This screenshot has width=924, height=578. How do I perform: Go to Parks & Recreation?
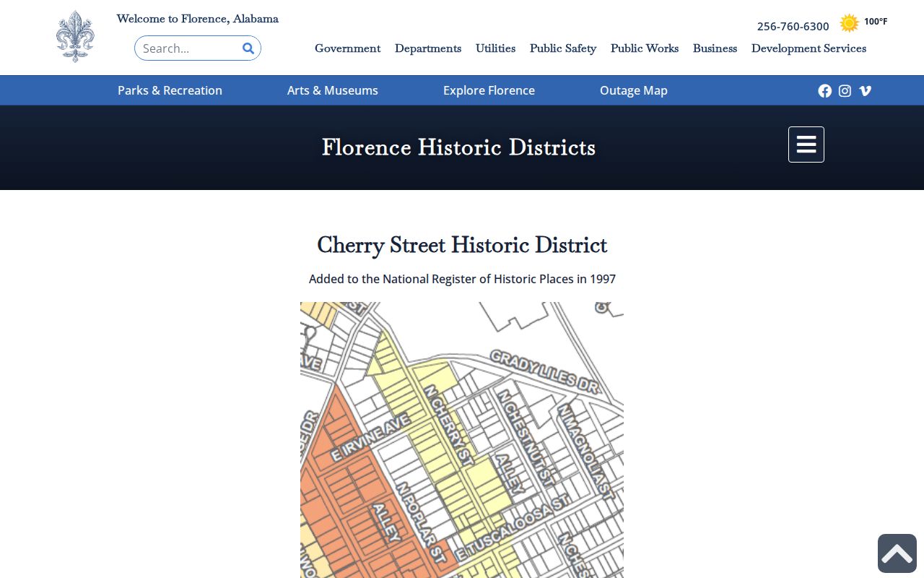[x=170, y=90]
